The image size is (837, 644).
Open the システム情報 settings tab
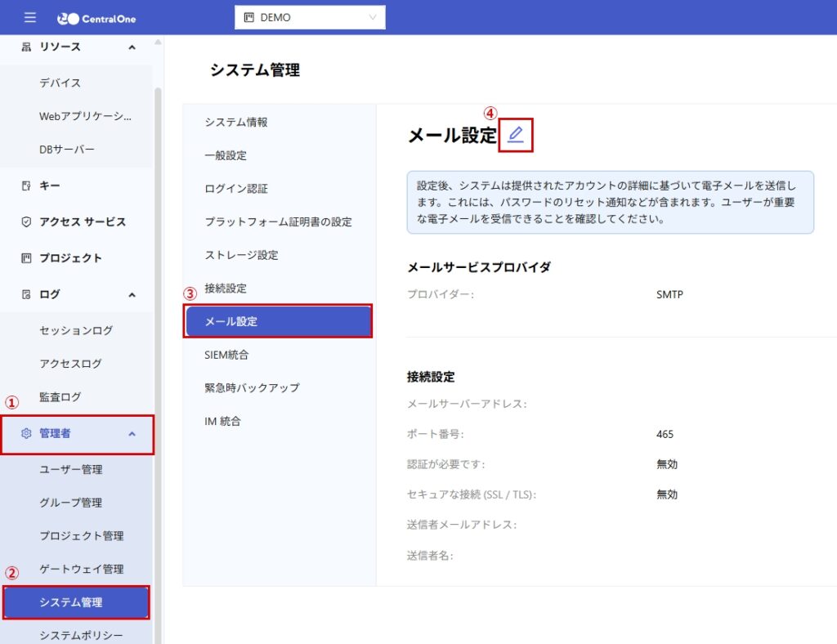(236, 123)
